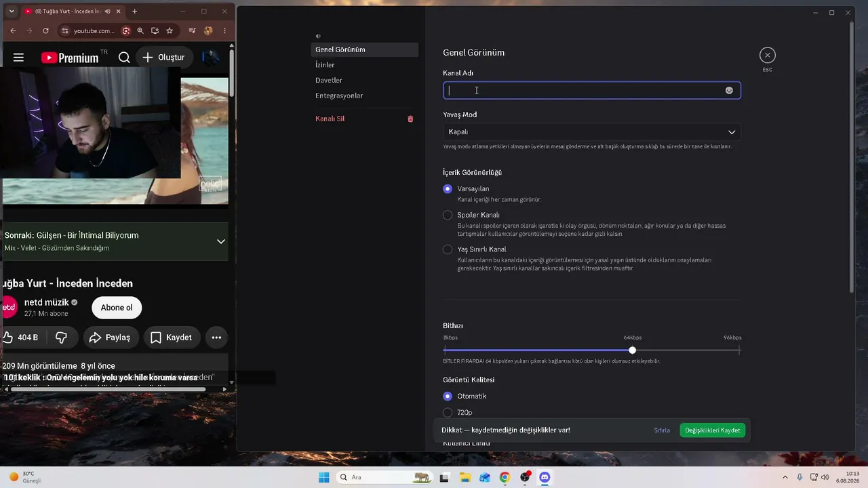Open the Chrome profile avatar
The image size is (868, 488).
(208, 30)
